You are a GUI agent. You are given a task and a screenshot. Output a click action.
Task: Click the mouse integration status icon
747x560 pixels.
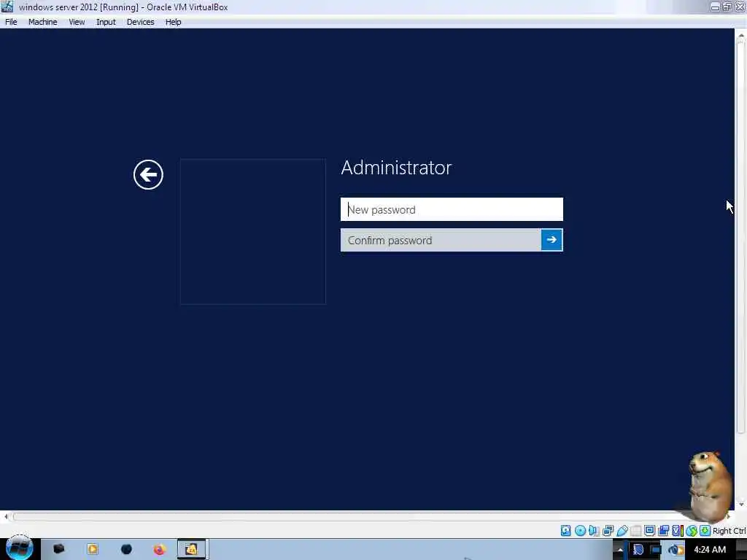(692, 531)
